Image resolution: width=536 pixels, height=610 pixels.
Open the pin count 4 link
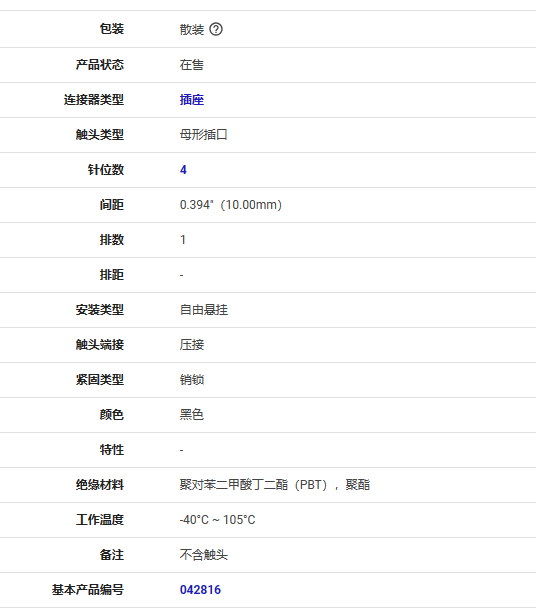pyautogui.click(x=183, y=170)
